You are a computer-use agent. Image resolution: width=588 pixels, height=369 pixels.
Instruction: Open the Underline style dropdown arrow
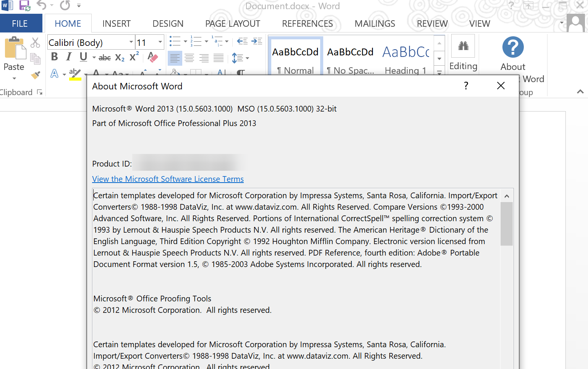(x=94, y=58)
